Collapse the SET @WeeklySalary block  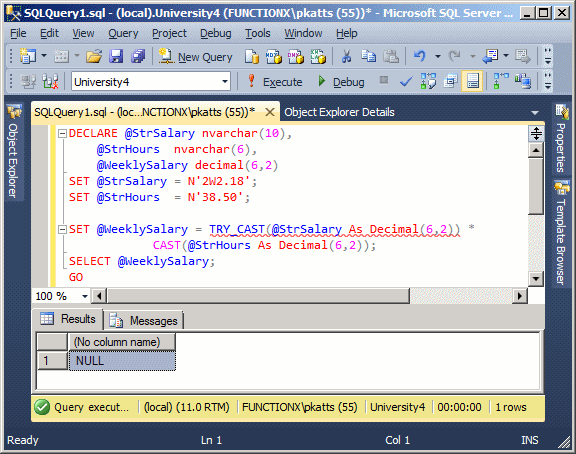click(62, 230)
